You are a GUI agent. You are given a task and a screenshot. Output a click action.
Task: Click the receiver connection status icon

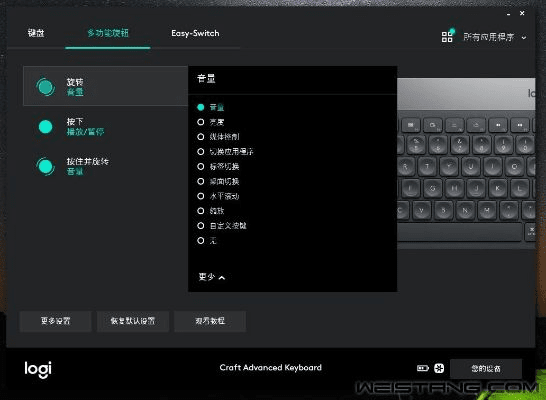[x=439, y=368]
